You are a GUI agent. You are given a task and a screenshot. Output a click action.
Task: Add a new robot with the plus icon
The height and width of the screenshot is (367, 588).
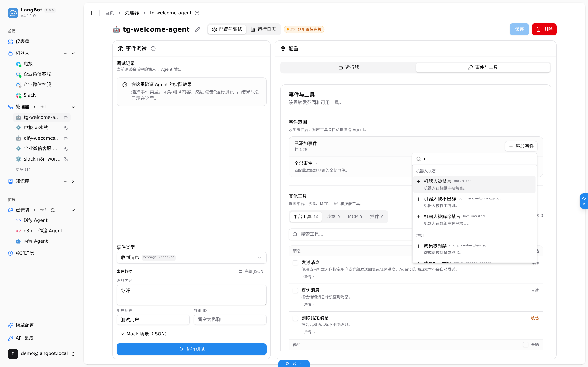[65, 54]
